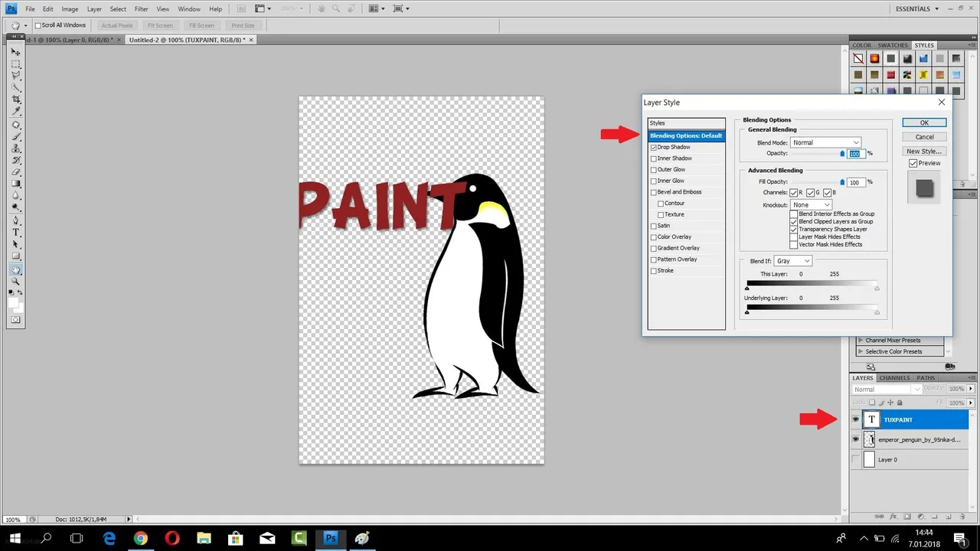
Task: Enable the Stroke style checkbox
Action: [x=654, y=271]
